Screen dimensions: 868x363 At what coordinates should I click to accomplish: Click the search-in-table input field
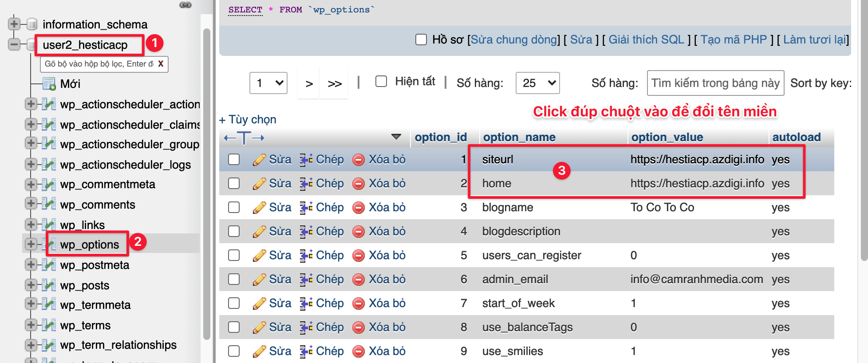(x=715, y=83)
